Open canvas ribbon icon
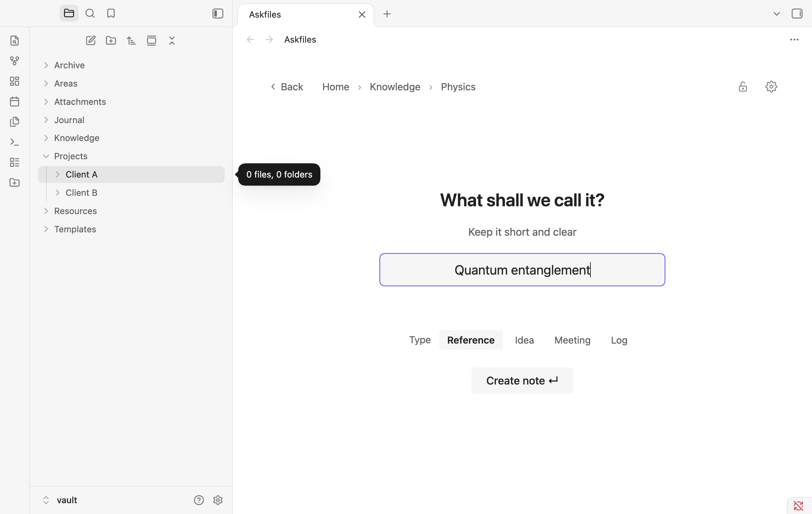The width and height of the screenshot is (812, 514). (x=15, y=81)
